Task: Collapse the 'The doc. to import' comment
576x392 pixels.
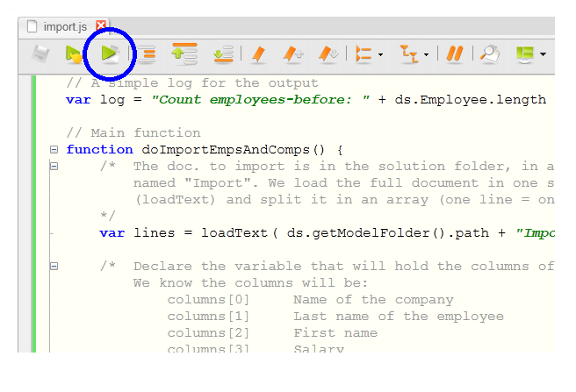Action: click(54, 167)
